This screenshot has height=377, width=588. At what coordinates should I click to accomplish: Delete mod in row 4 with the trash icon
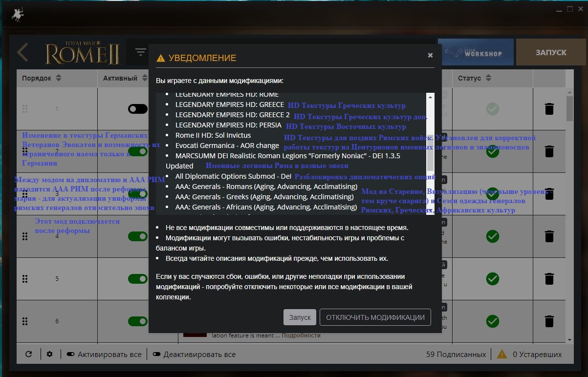coord(549,236)
